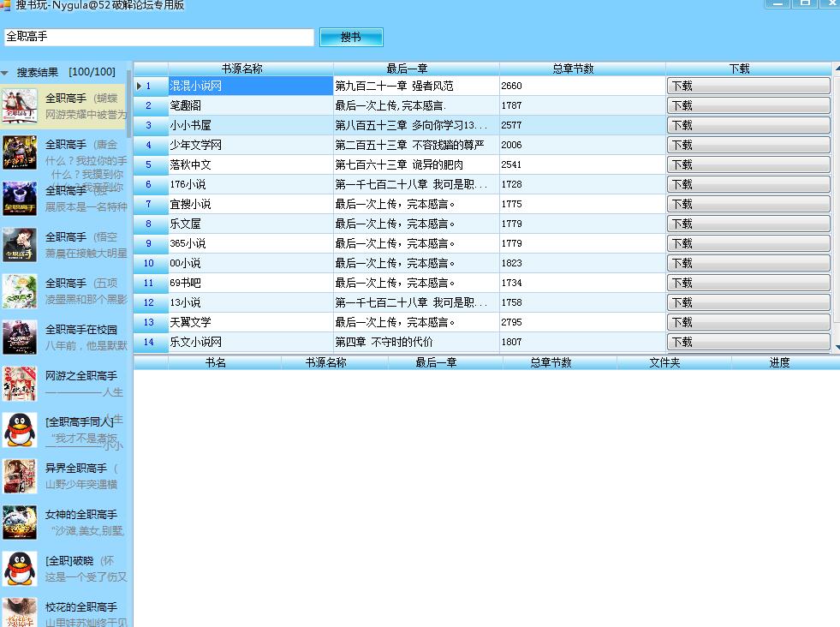Click penguin icon for [全职]破晓
This screenshot has height=627, width=840.
tap(20, 568)
